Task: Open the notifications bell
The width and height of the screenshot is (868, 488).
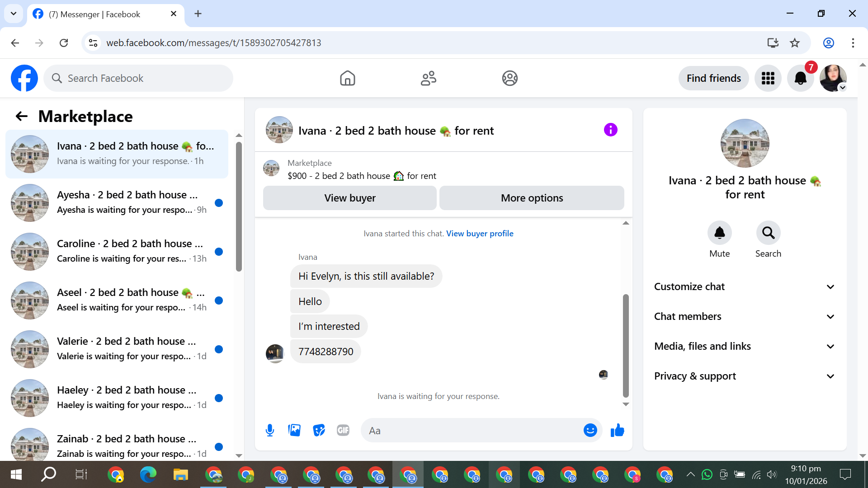Action: (x=800, y=78)
